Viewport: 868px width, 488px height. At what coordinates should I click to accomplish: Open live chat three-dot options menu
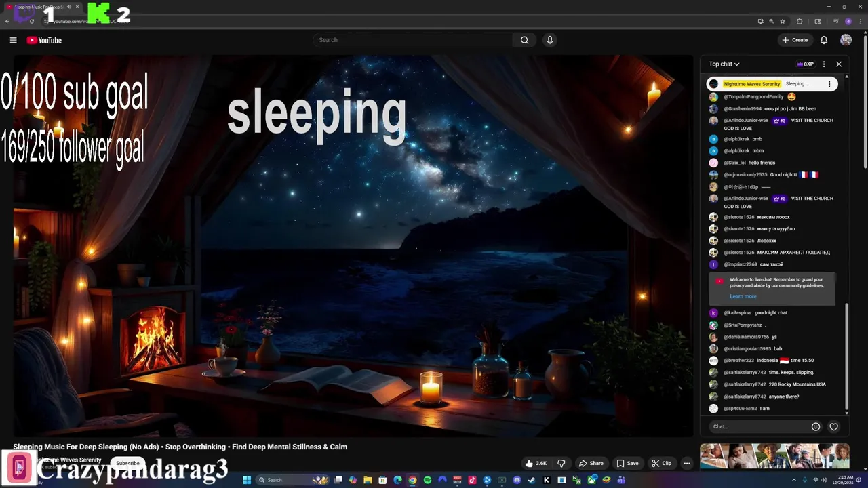[824, 64]
